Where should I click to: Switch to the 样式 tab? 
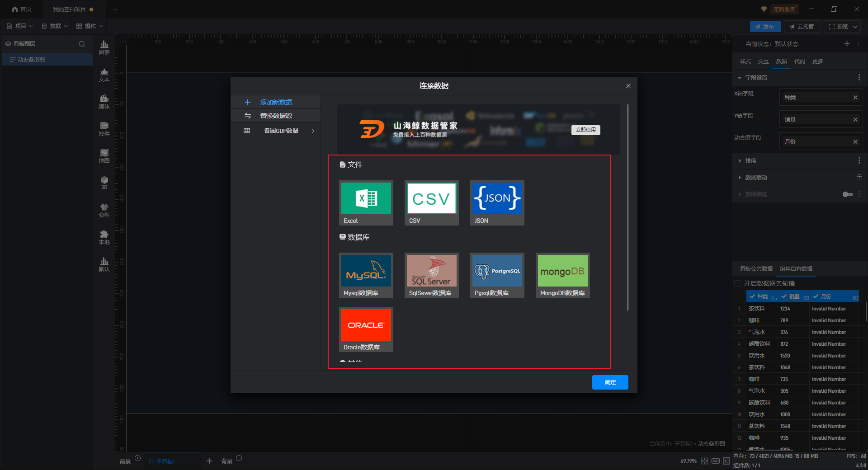click(x=745, y=61)
